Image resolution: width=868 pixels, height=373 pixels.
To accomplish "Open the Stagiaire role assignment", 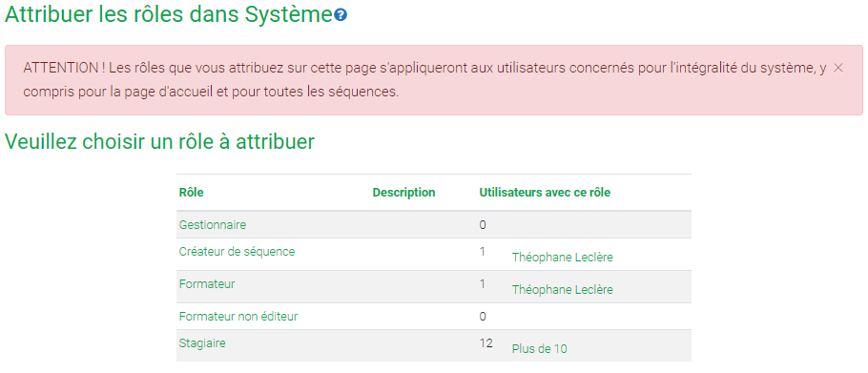I will coord(202,343).
